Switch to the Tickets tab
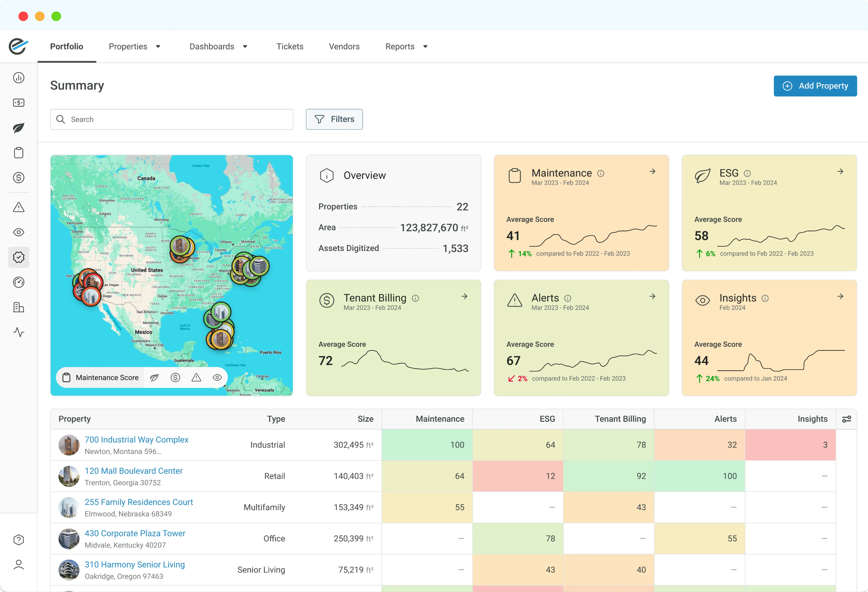868x592 pixels. [x=290, y=46]
